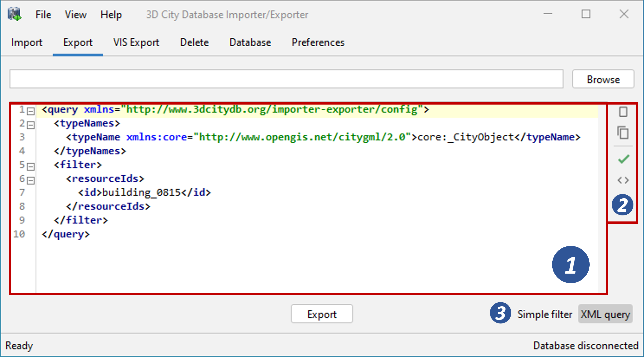Collapse the typeNames element on line 2
644x357 pixels.
click(31, 125)
